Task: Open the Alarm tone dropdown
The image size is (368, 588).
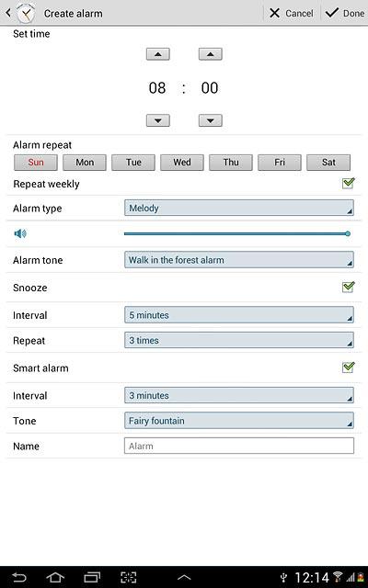Action: 239,260
